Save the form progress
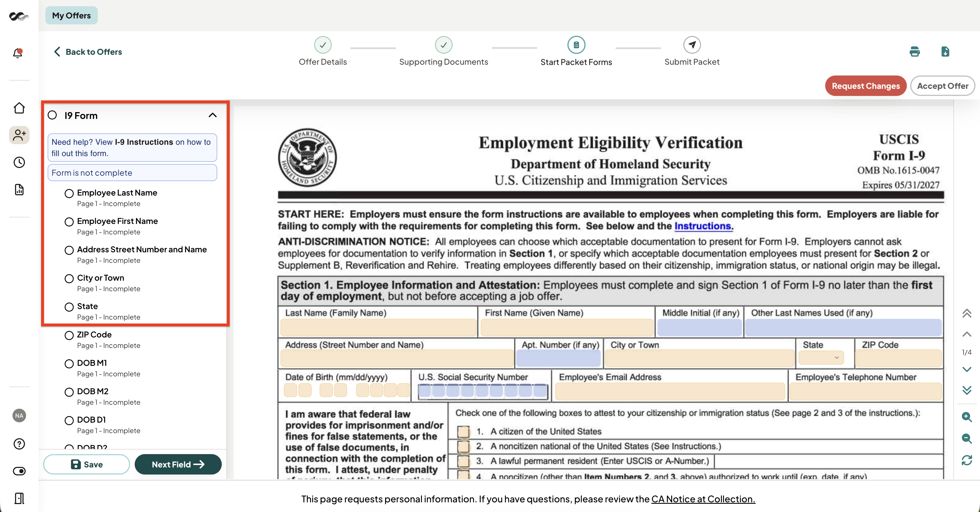Viewport: 980px width, 512px height. tap(86, 464)
